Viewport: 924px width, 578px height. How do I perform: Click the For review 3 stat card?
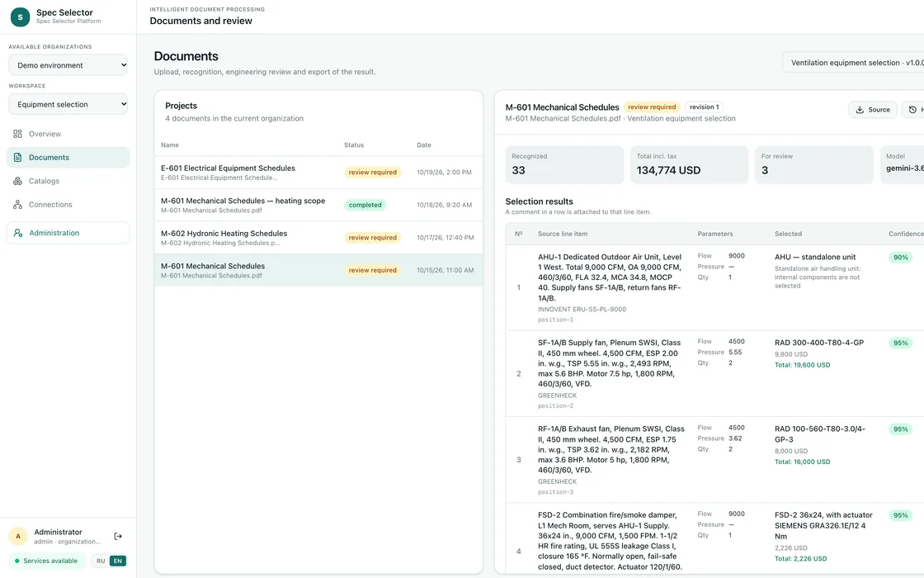[x=813, y=164]
